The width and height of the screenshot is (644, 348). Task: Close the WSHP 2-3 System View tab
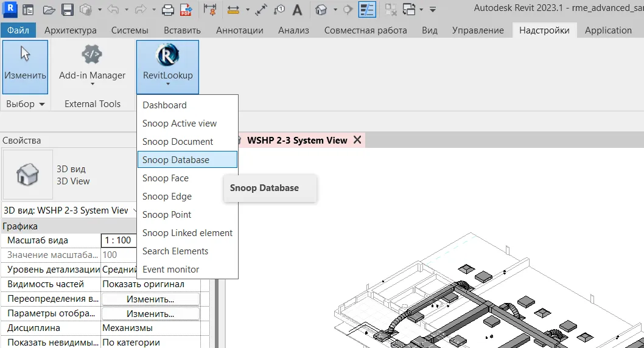357,140
